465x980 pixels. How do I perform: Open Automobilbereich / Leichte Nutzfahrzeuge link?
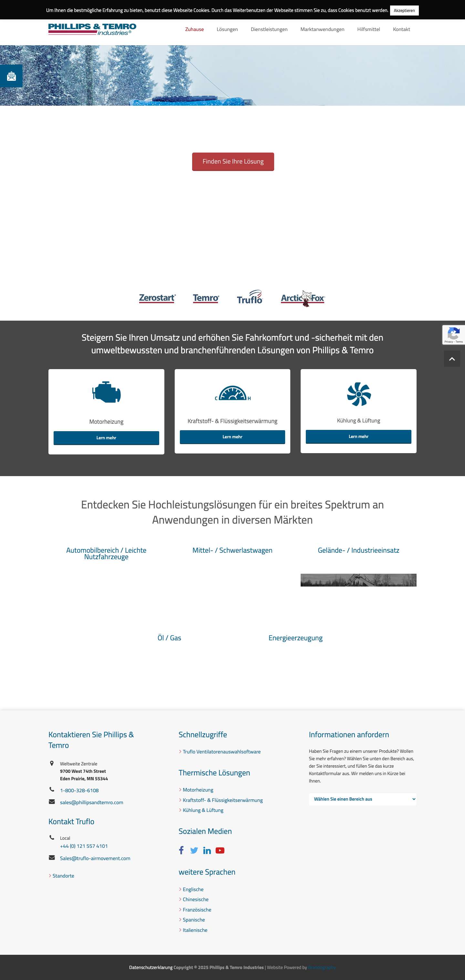point(106,554)
